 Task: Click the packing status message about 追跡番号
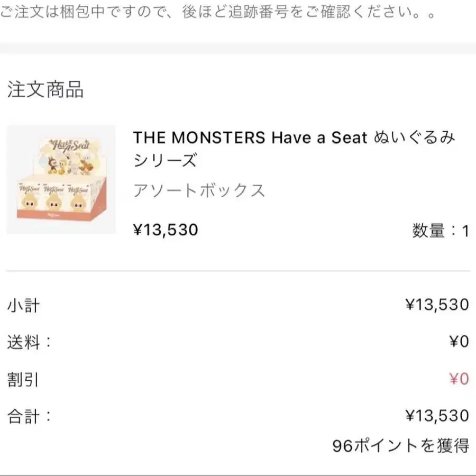coord(218,12)
